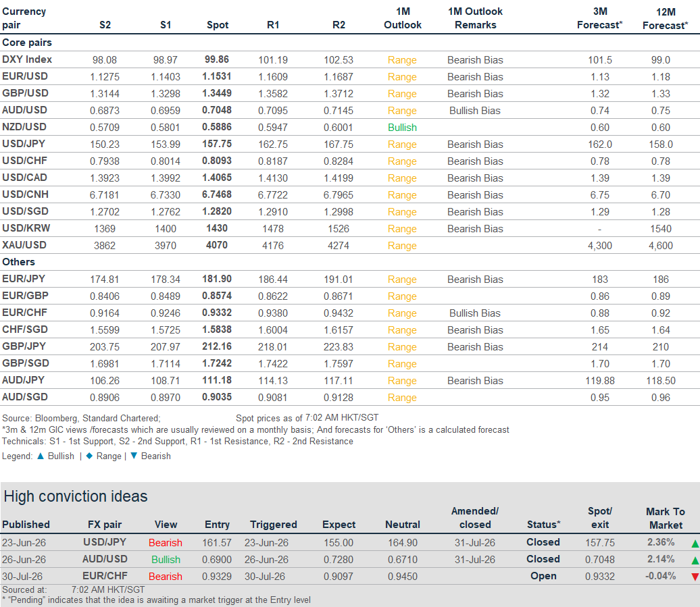The height and width of the screenshot is (607, 700).
Task: Click the Core pairs section header
Action: pyautogui.click(x=27, y=43)
